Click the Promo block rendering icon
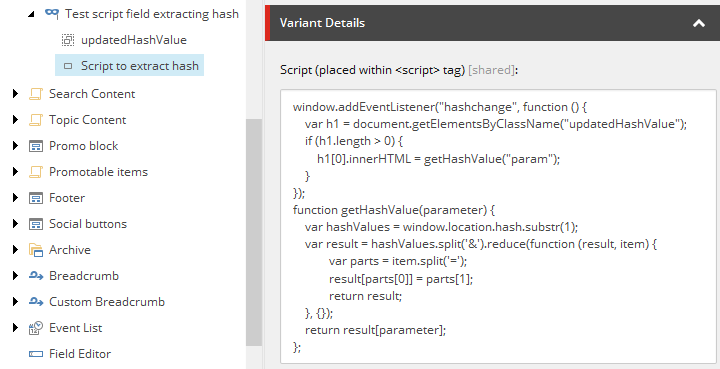 (x=35, y=146)
